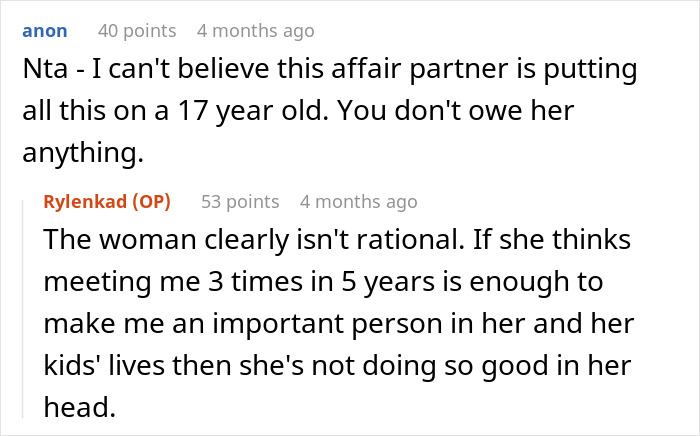Click the 40 points score
The width and height of the screenshot is (700, 436).
pos(136,31)
